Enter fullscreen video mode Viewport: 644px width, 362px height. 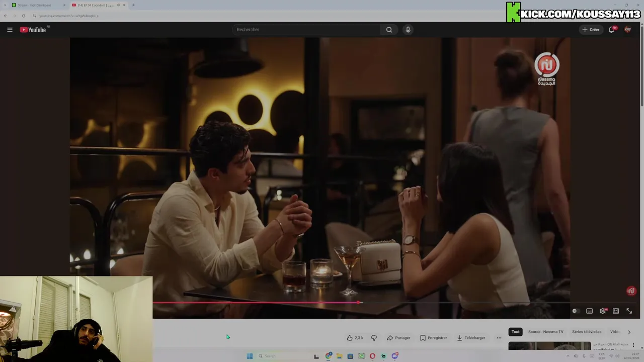click(x=629, y=311)
